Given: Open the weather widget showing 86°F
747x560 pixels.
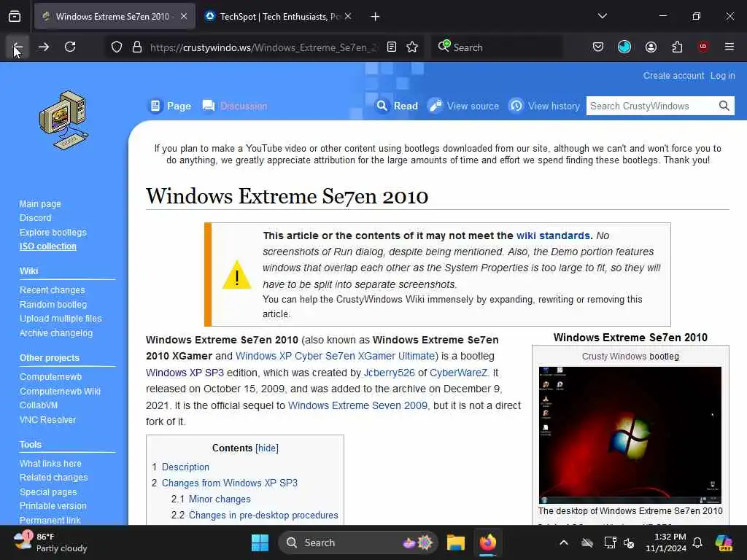Looking at the screenshot, I should 50,542.
